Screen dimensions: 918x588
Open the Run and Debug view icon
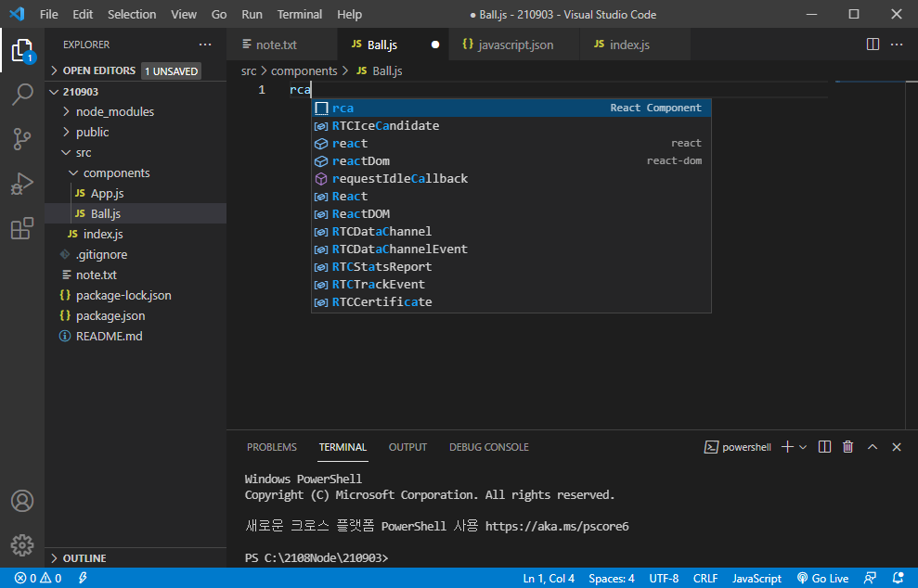click(22, 184)
